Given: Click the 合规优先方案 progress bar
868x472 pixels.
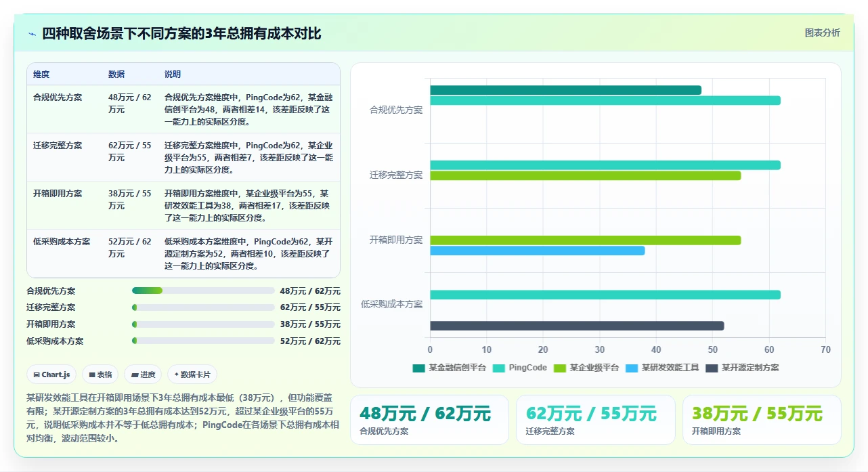Looking at the screenshot, I should pyautogui.click(x=203, y=291).
